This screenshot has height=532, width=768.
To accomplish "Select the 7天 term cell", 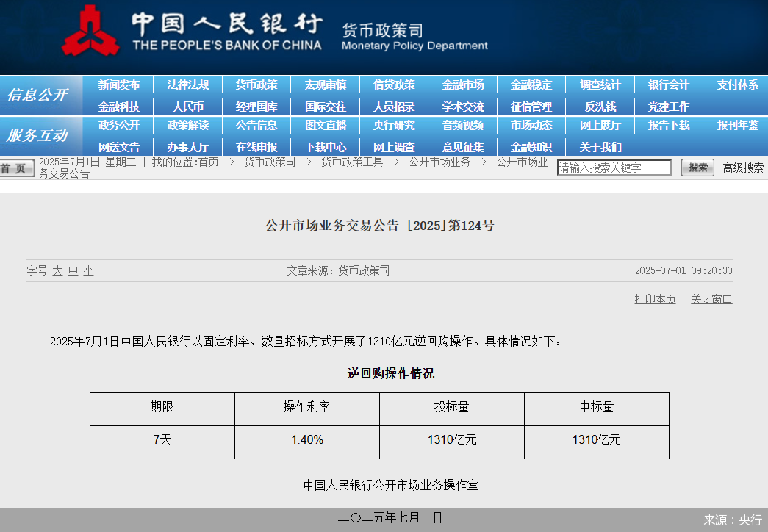I will (x=162, y=442).
